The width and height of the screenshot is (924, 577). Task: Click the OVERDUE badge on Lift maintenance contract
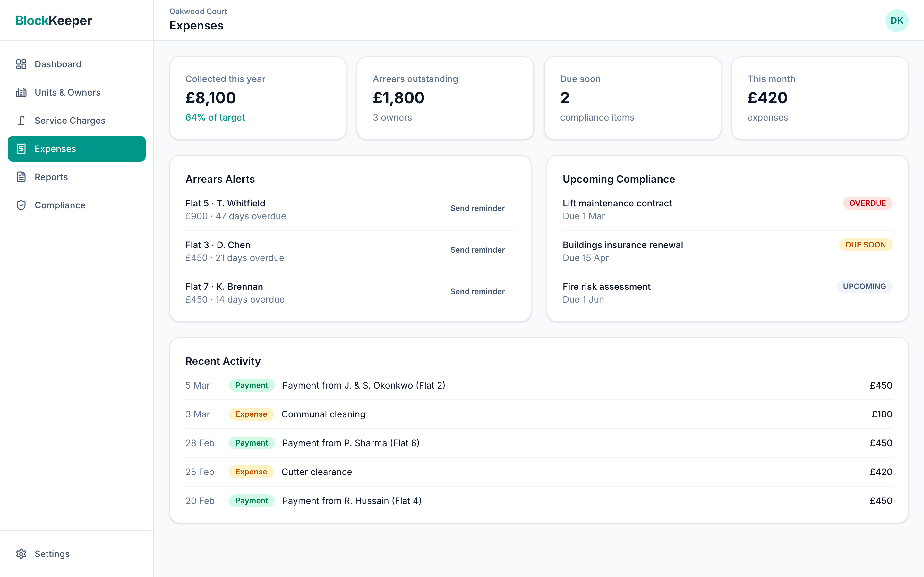(867, 203)
